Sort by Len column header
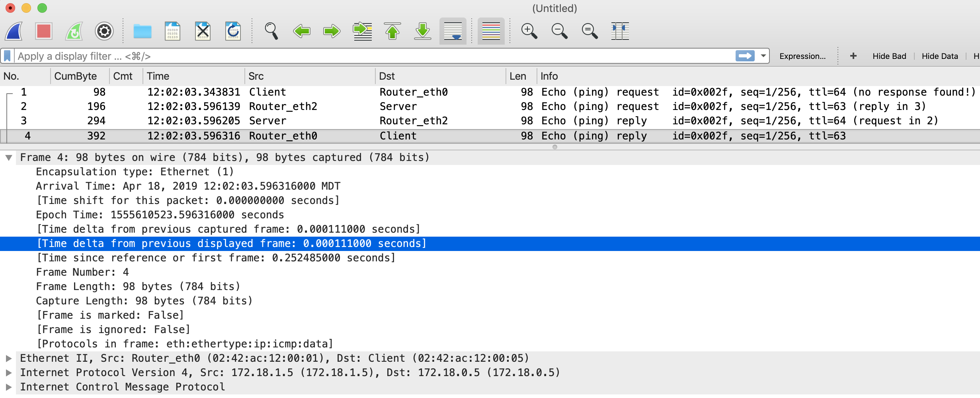 tap(521, 76)
